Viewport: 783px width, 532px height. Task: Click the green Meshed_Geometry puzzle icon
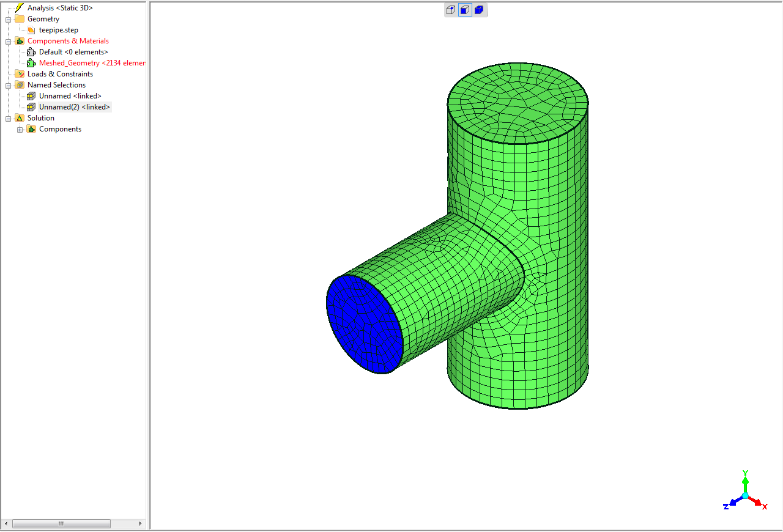31,63
